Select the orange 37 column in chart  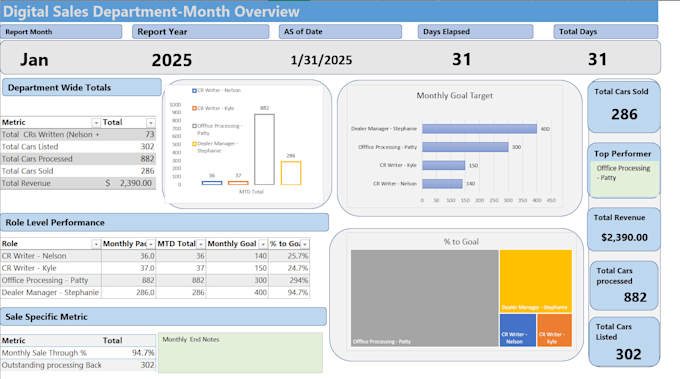[x=238, y=183]
